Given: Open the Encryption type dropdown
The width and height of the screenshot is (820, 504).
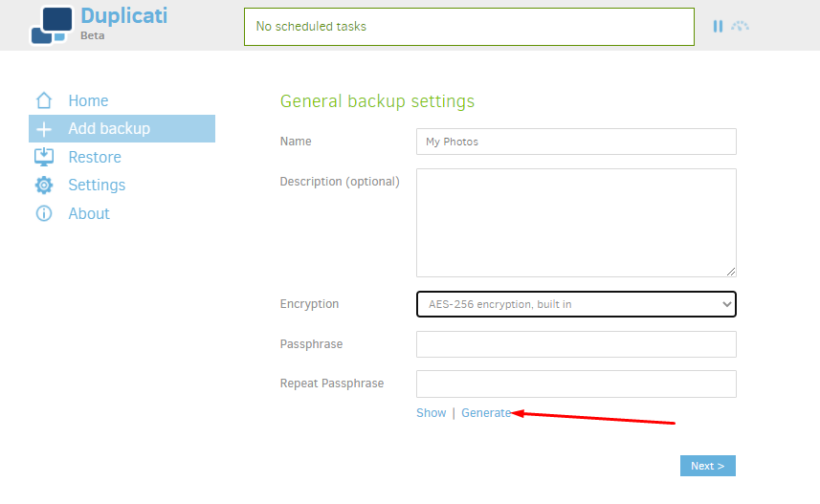Looking at the screenshot, I should click(x=576, y=304).
